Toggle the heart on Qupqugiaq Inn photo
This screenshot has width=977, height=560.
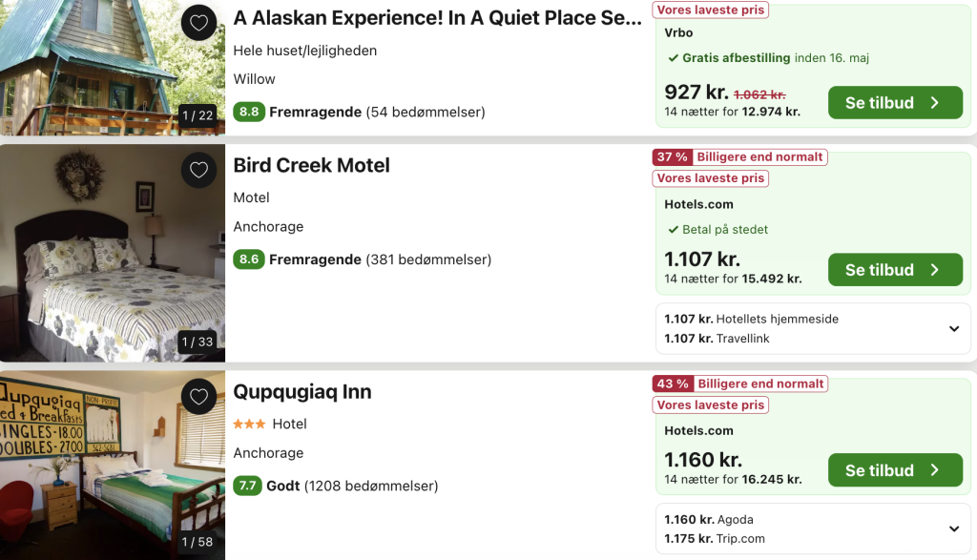(198, 396)
